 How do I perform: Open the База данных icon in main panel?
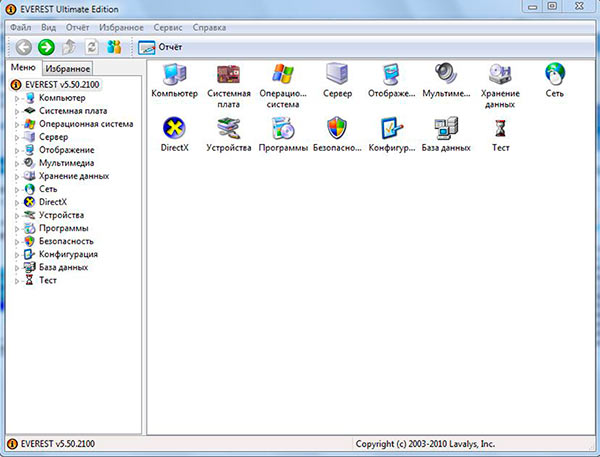pyautogui.click(x=446, y=128)
